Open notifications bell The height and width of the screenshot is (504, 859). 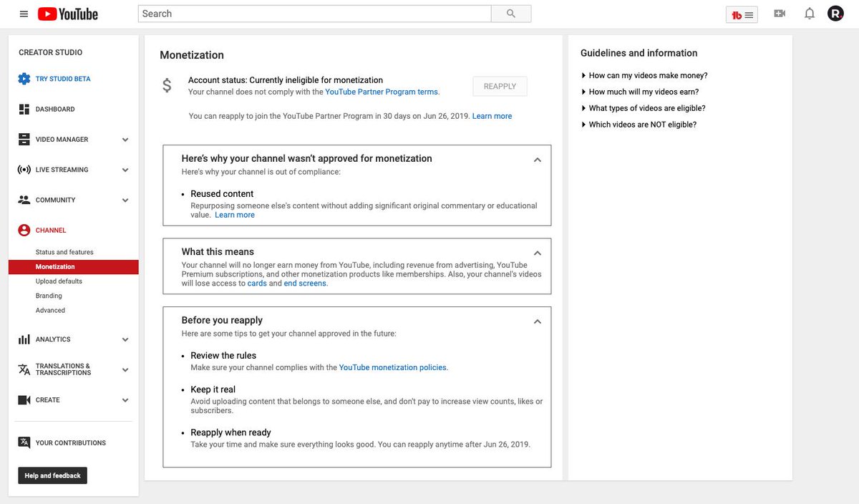[810, 14]
